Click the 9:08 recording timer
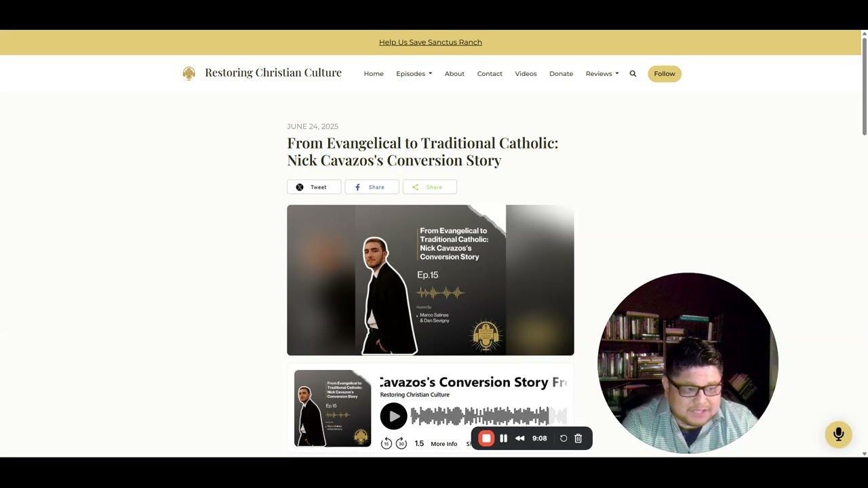868x488 pixels. [x=540, y=439]
